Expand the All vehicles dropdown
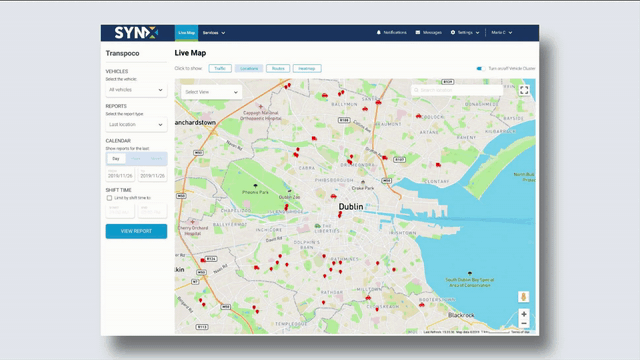 (x=136, y=90)
